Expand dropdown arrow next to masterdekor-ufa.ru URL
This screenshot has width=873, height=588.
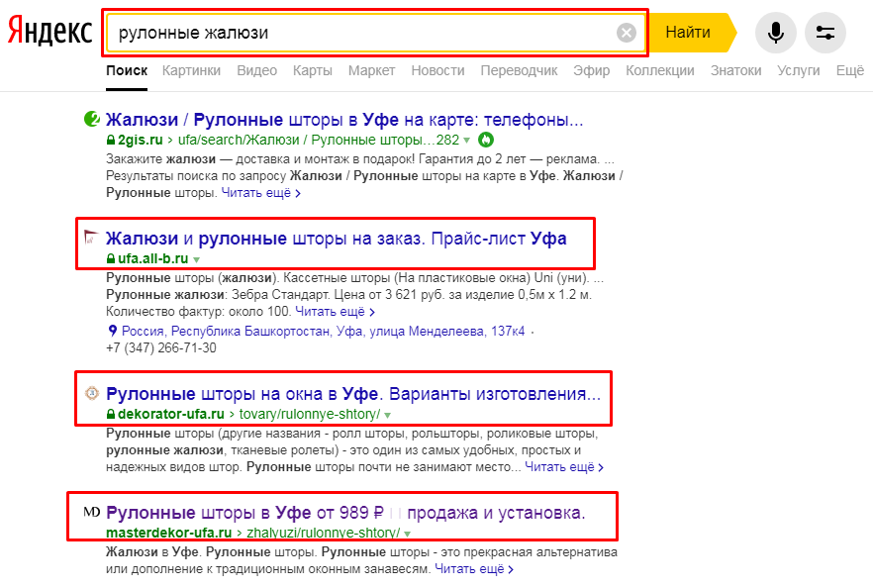pos(408,534)
